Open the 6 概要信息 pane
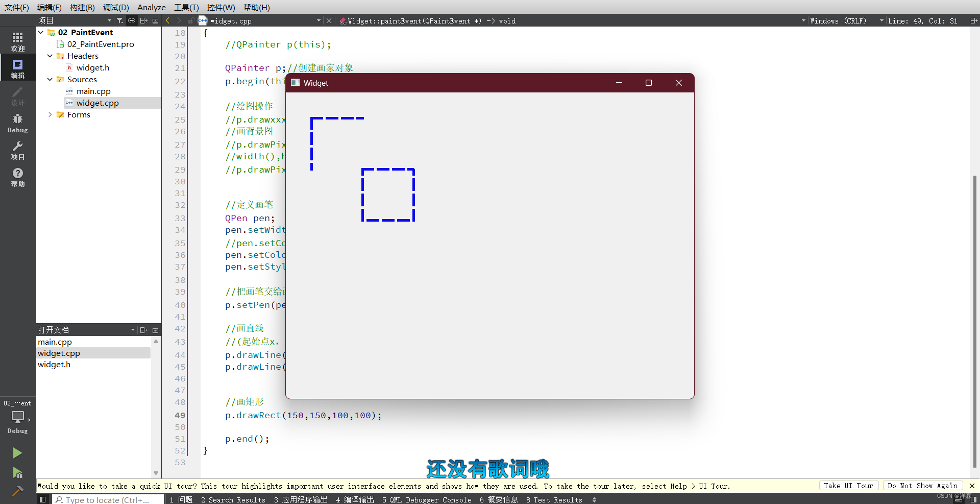980x504 pixels. [x=499, y=499]
